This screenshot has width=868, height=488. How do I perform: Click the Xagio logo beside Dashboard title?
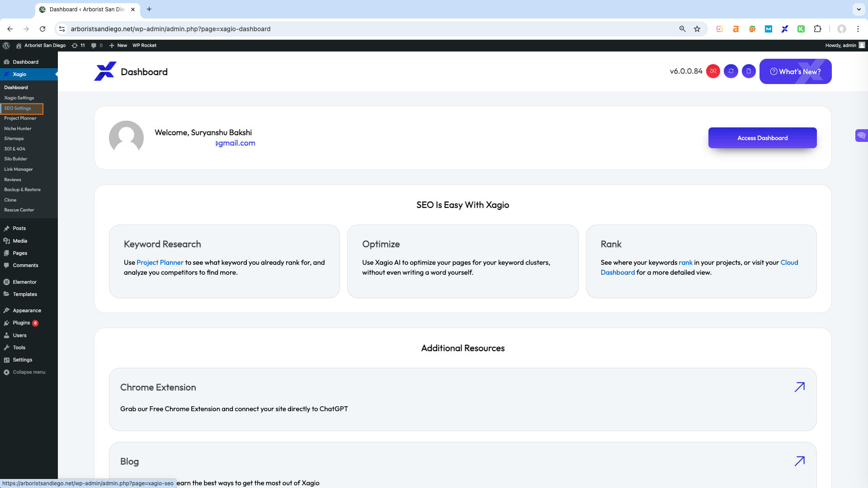(x=105, y=71)
